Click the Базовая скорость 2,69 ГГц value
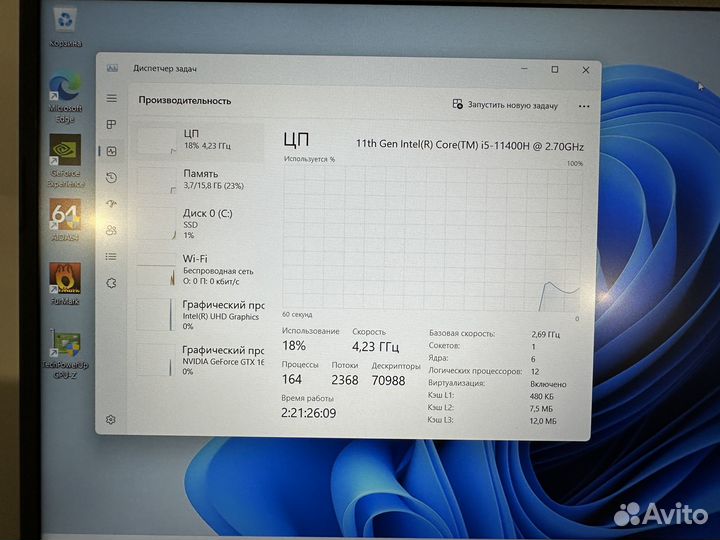The width and height of the screenshot is (720, 540). pos(545,334)
